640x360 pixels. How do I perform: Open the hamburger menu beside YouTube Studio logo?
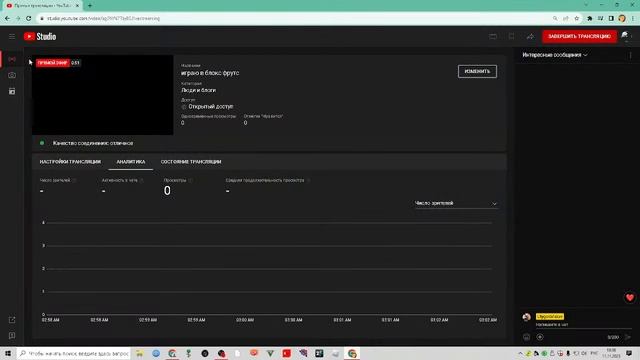pyautogui.click(x=12, y=36)
